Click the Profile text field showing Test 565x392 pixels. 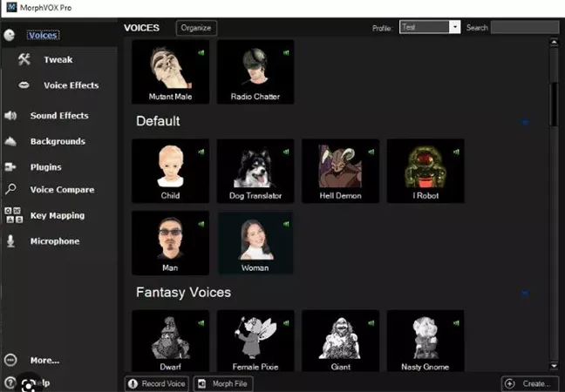click(425, 27)
